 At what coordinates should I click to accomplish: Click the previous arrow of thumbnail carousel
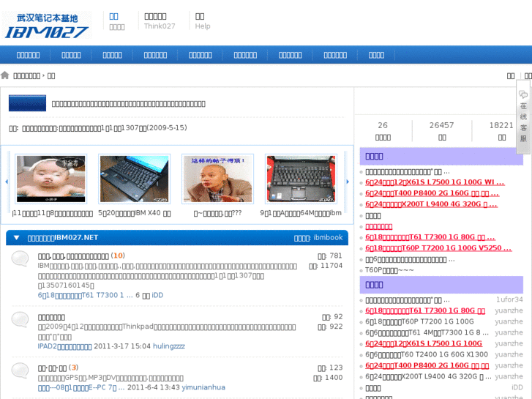pos(7,182)
